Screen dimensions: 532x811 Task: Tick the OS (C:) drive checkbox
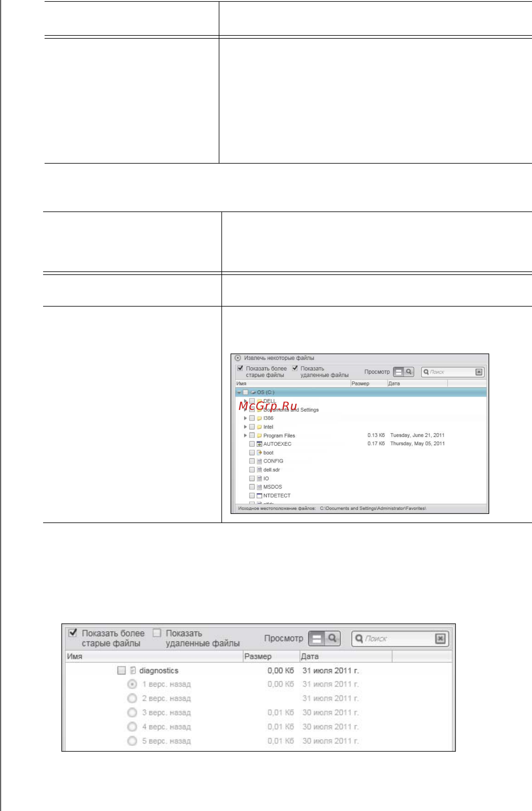tap(245, 392)
